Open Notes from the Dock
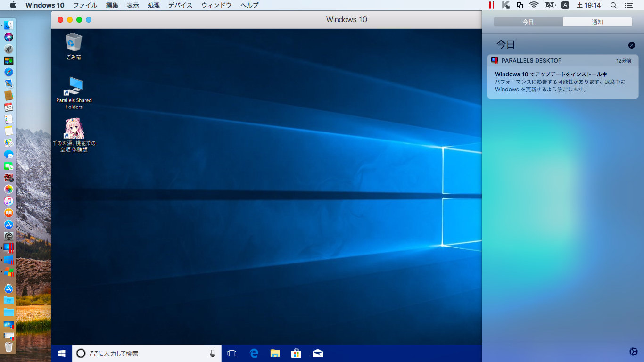 tap(8, 131)
